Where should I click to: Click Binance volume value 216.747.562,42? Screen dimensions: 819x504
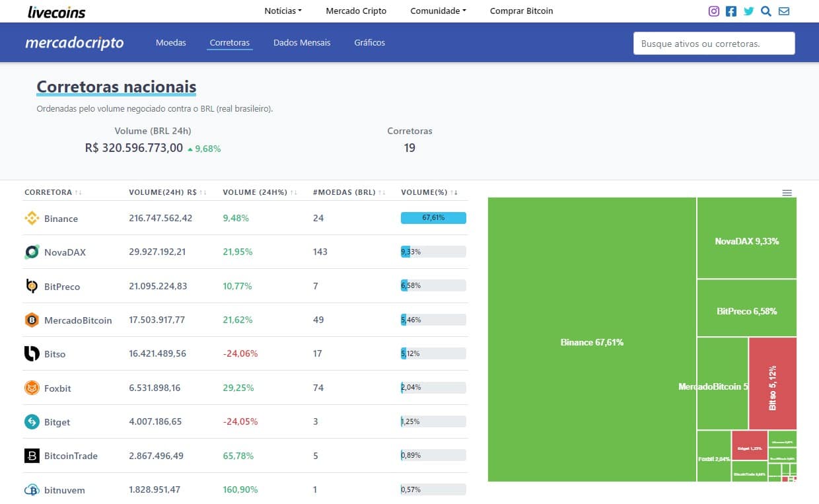[160, 218]
